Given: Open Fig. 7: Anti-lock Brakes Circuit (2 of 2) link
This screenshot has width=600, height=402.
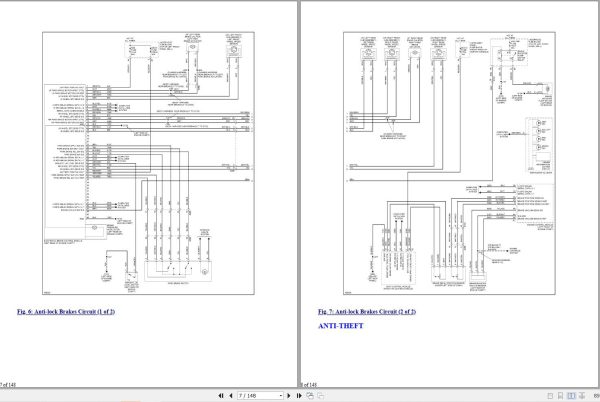Looking at the screenshot, I should tap(367, 311).
